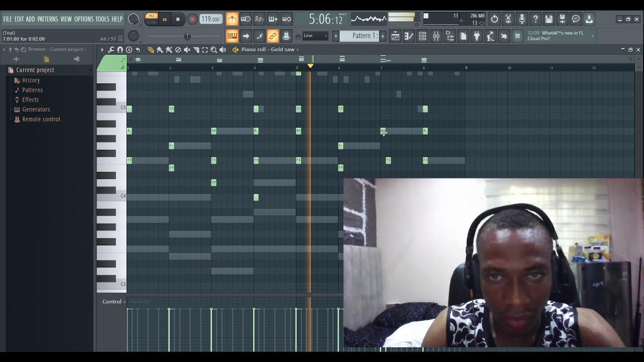Screen dimensions: 644x362
Task: Click the download/export tray icon
Action: [x=589, y=19]
